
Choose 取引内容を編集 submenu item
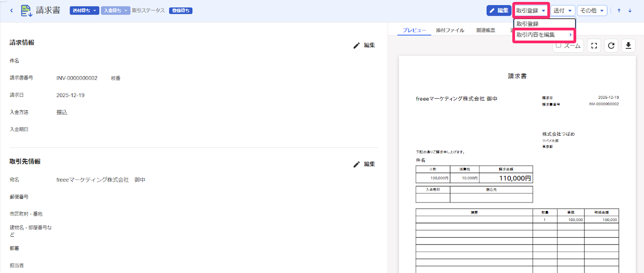544,35
